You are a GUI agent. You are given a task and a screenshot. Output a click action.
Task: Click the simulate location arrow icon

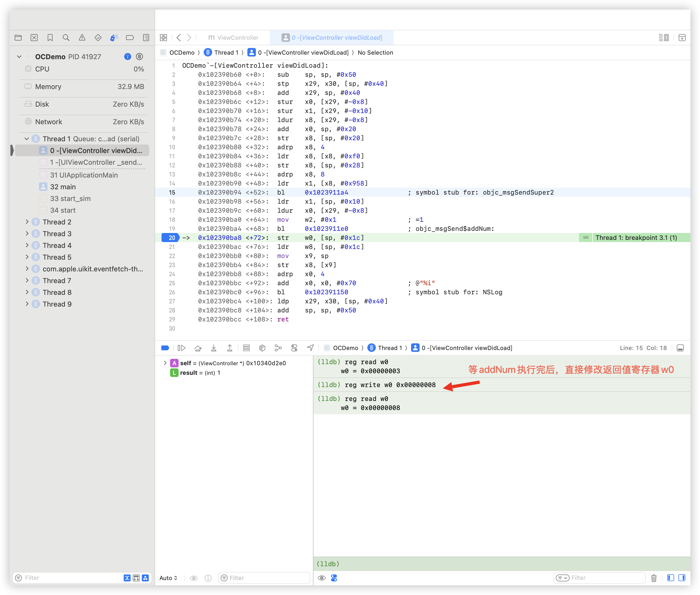click(310, 348)
